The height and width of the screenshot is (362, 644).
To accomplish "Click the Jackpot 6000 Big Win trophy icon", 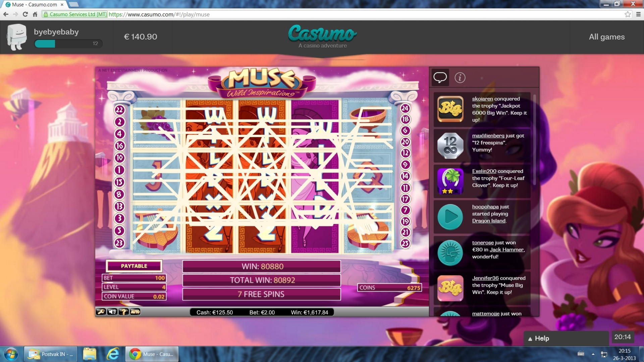I will 450,109.
